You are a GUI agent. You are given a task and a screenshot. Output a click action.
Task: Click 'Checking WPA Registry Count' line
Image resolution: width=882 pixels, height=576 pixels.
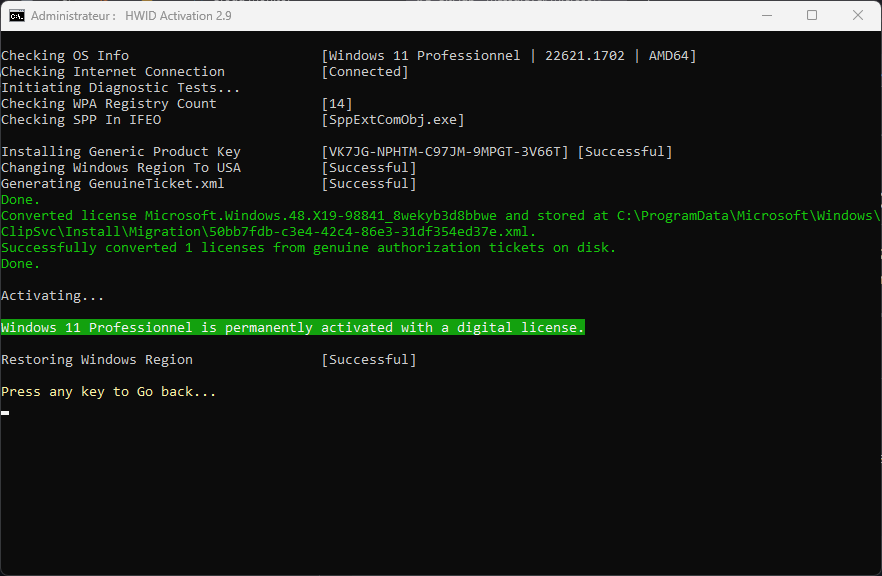coord(109,104)
